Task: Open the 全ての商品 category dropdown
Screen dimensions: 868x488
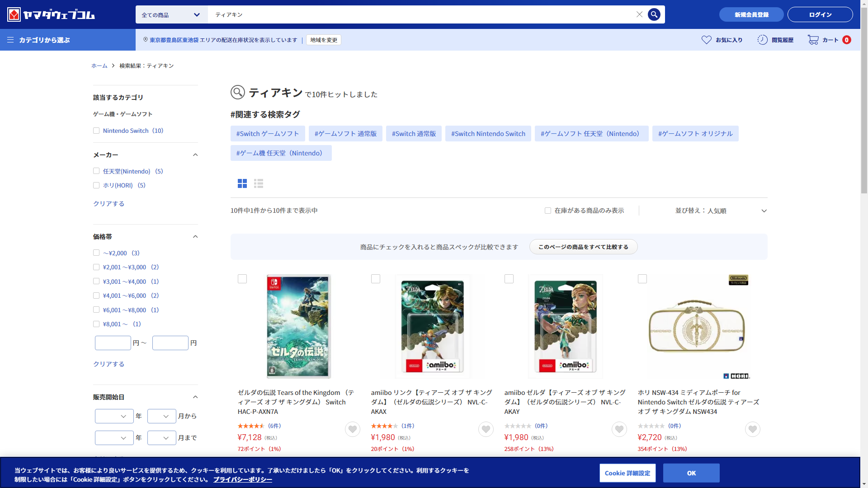Action: pos(171,14)
